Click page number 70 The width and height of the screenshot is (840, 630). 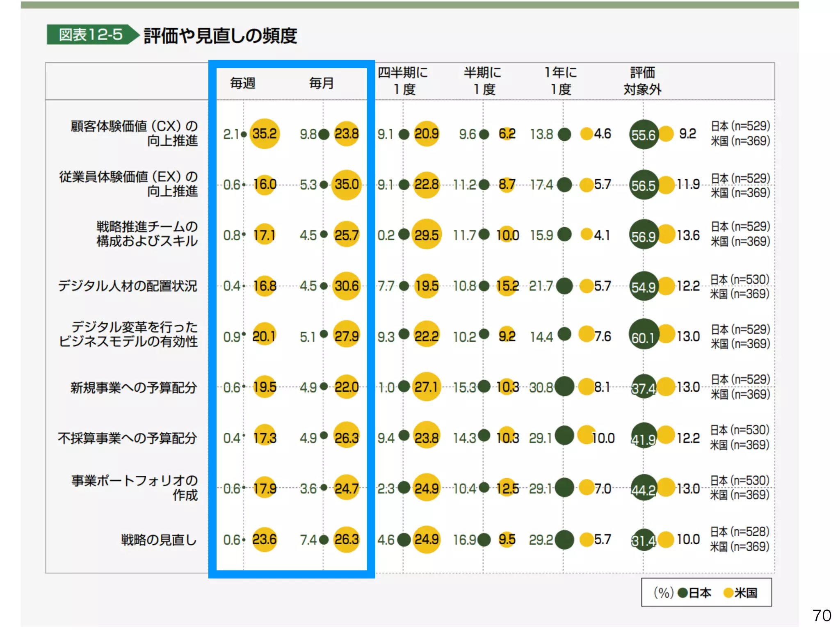(x=822, y=615)
